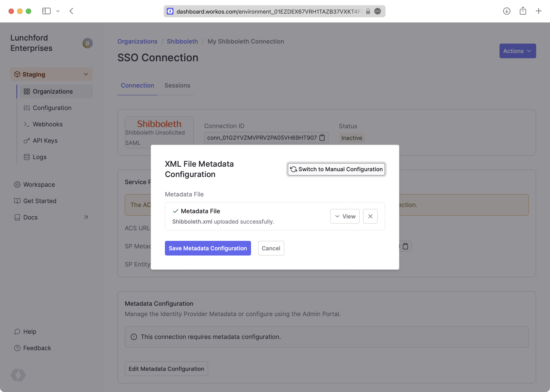Image resolution: width=550 pixels, height=392 pixels.
Task: Click the user avatar B icon
Action: [x=88, y=43]
